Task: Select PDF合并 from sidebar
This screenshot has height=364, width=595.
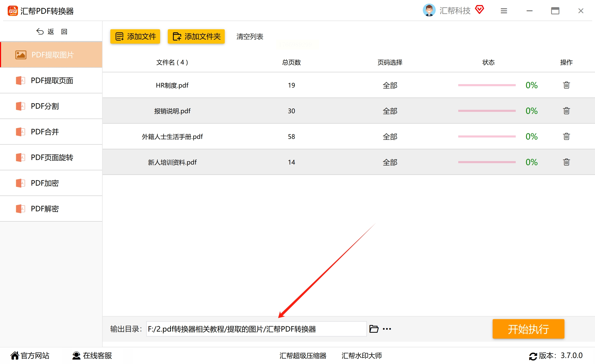Action: [45, 132]
